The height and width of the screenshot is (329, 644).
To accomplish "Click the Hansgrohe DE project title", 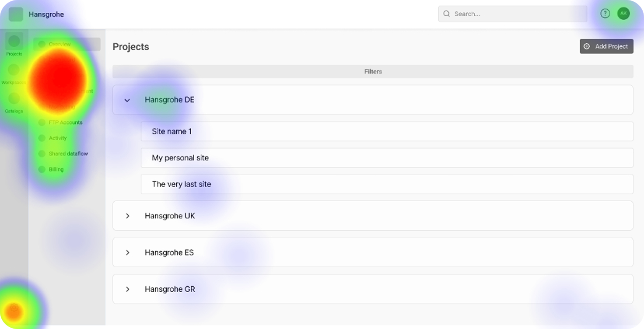I will pyautogui.click(x=169, y=100).
